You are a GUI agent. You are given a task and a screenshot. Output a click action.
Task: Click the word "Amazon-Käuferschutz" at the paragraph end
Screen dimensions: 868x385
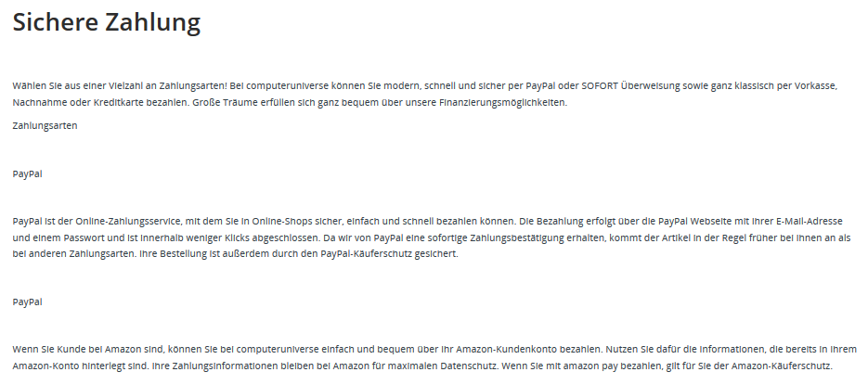(781, 366)
